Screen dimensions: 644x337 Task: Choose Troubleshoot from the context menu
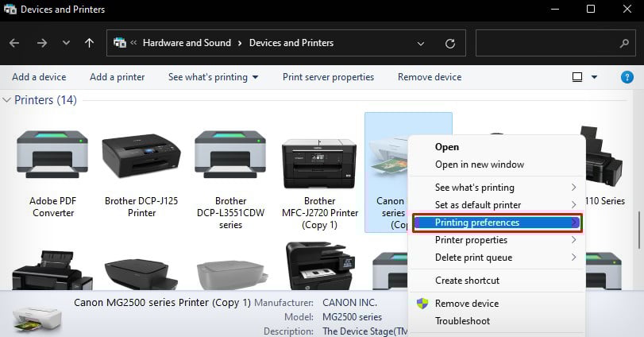[462, 321]
